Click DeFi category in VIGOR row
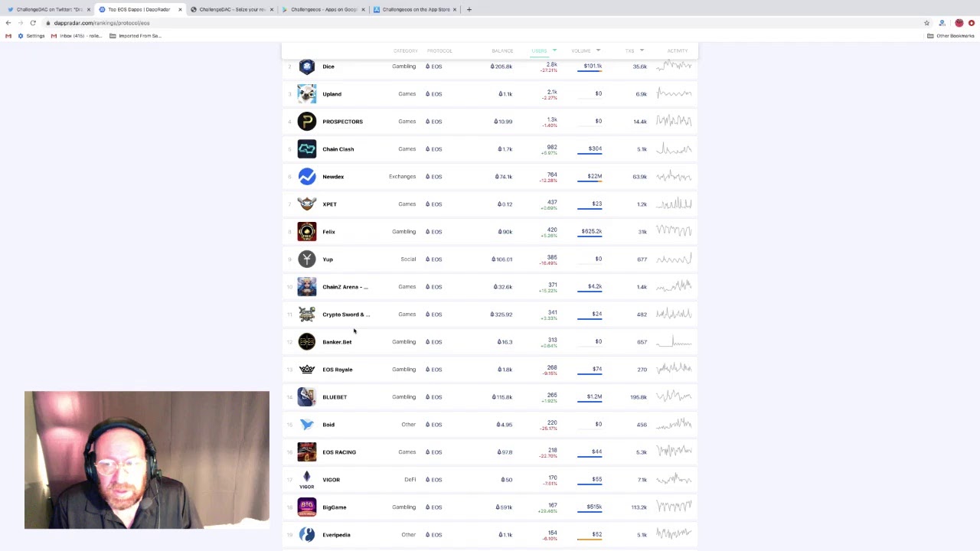Viewport: 980px width, 551px height. pos(410,480)
